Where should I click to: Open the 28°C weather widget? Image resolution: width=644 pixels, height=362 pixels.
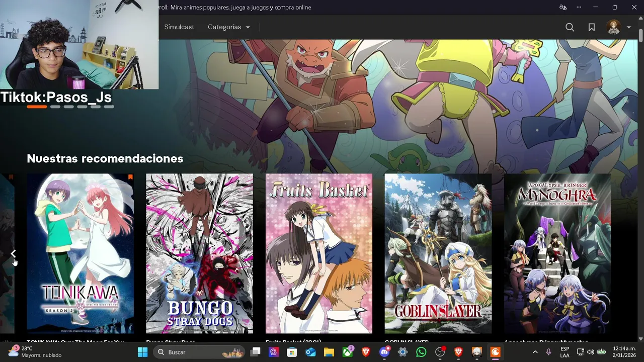[35, 352]
